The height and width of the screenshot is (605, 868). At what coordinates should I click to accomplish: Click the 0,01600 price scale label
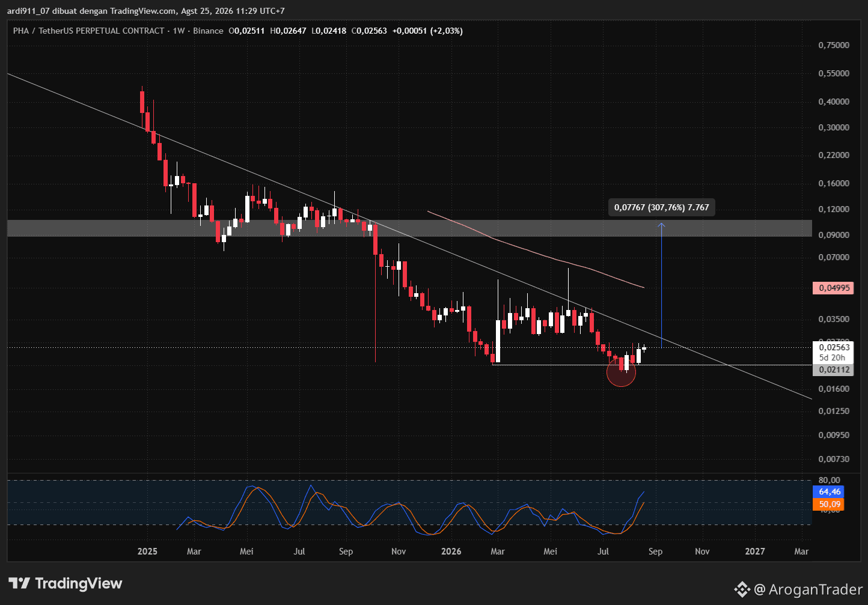point(834,389)
